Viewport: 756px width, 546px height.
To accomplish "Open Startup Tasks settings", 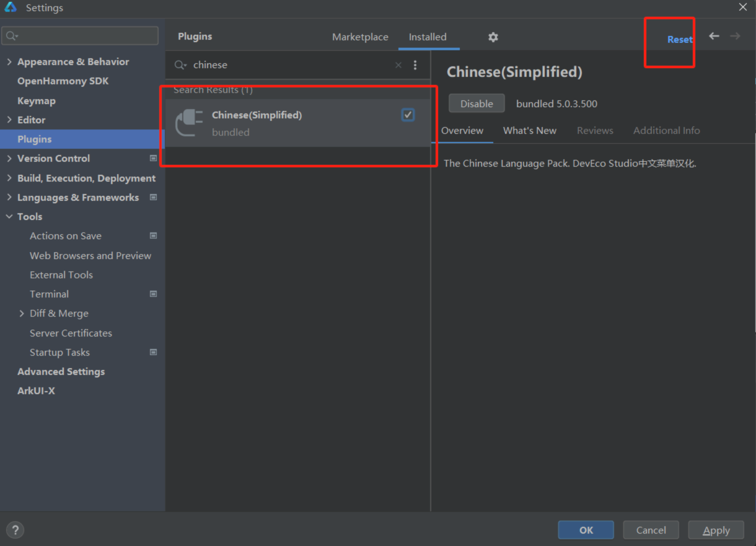I will (x=59, y=353).
